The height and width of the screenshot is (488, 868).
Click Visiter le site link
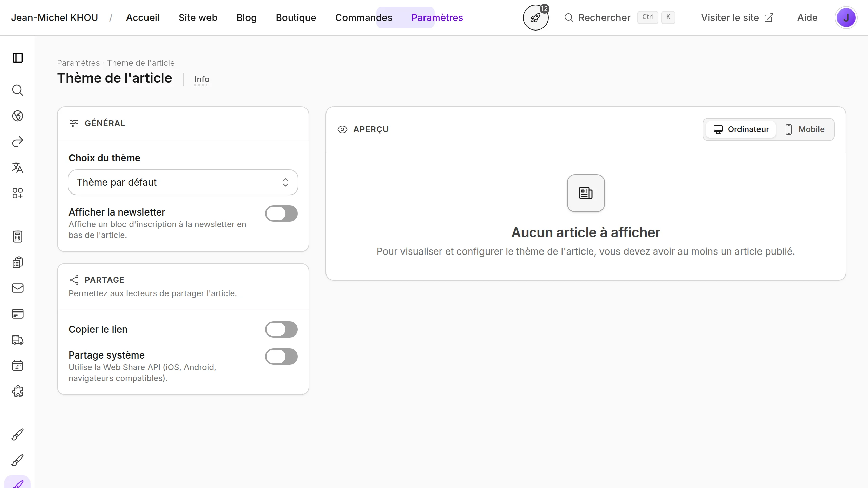tap(737, 18)
